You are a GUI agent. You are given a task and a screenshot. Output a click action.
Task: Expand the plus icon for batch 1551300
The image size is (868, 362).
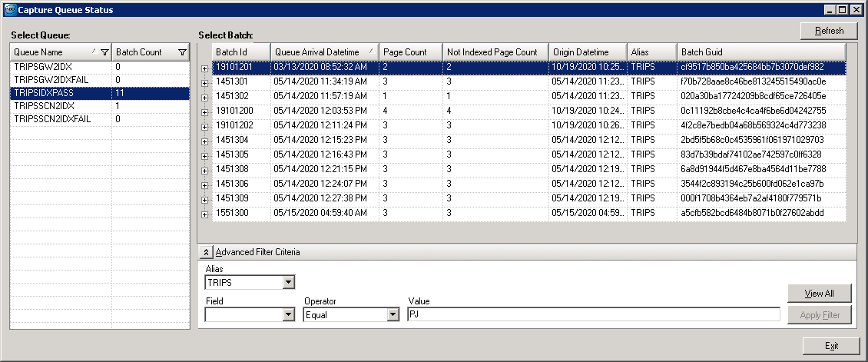pos(205,214)
